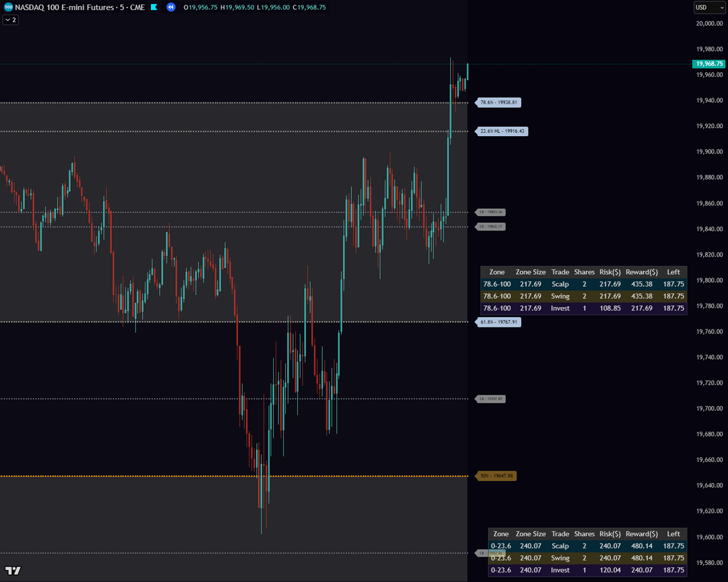This screenshot has height=582, width=728.
Task: Click the Low value L19,956.00
Action: [274, 7]
